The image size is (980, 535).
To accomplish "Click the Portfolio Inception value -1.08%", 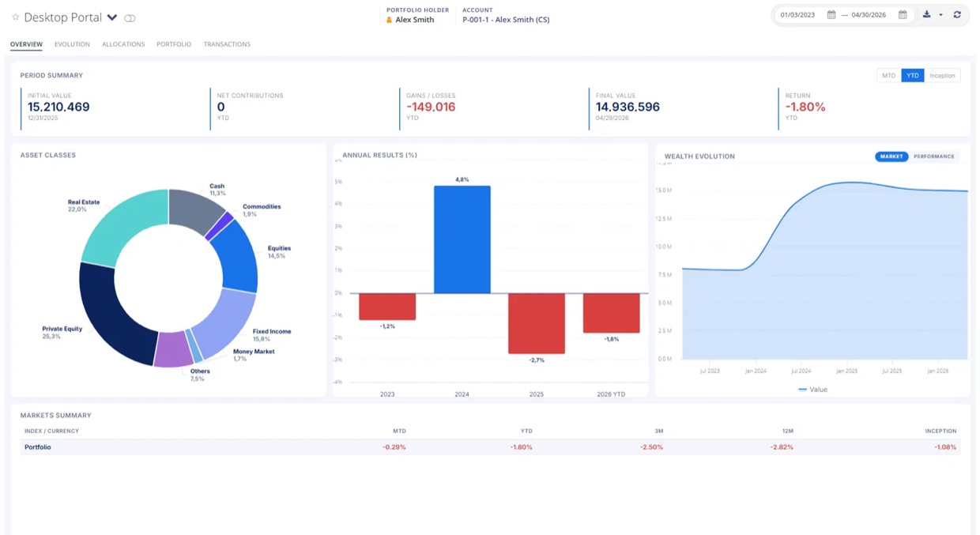I will point(945,447).
